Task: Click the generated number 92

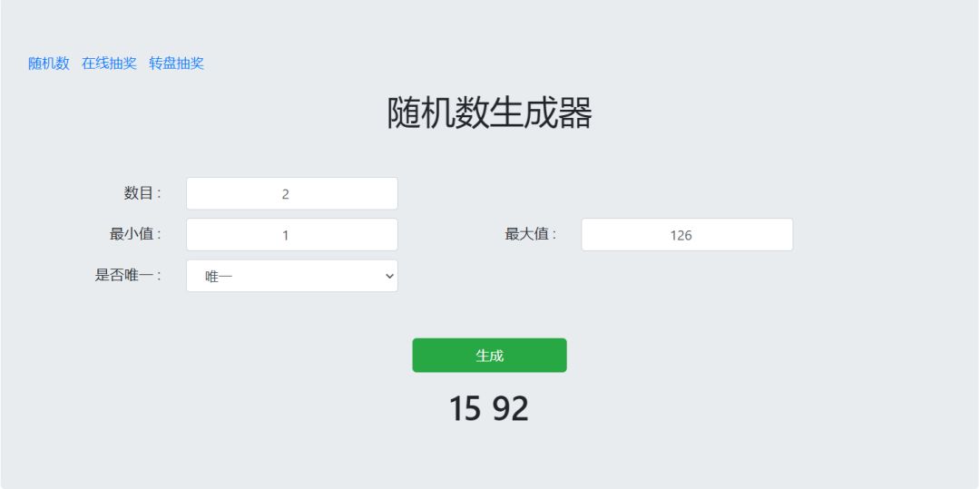Action: (x=510, y=409)
